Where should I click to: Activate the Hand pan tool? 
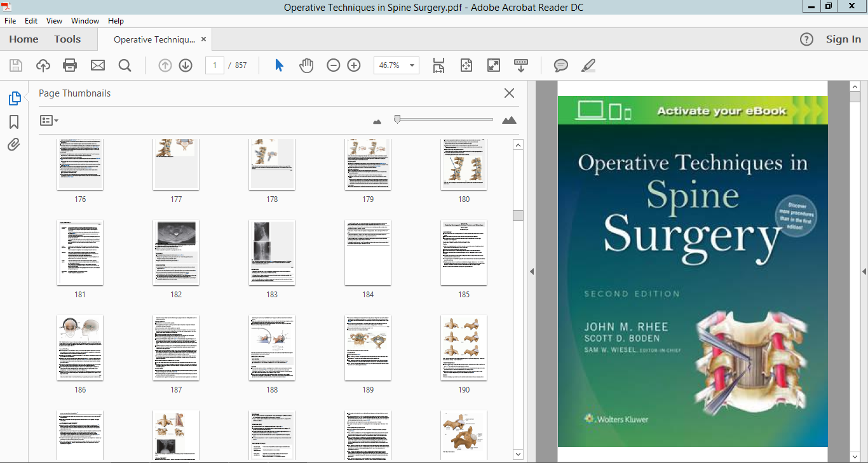click(x=306, y=65)
